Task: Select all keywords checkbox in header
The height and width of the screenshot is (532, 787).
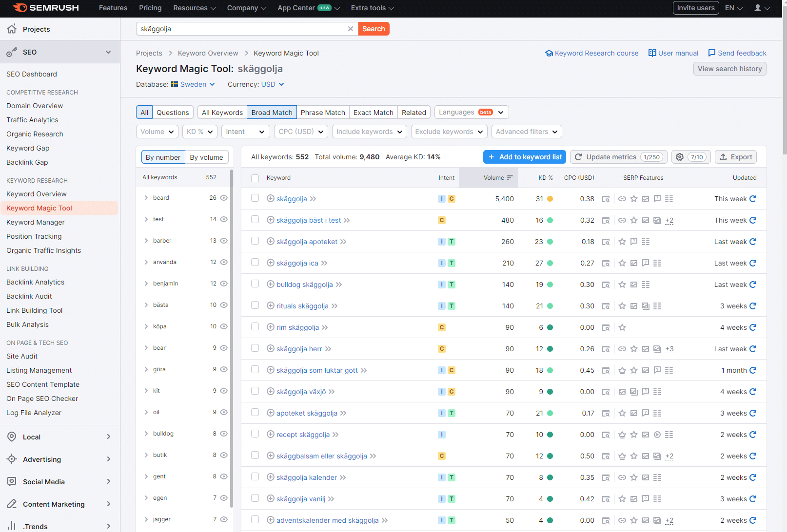Action: (x=255, y=178)
